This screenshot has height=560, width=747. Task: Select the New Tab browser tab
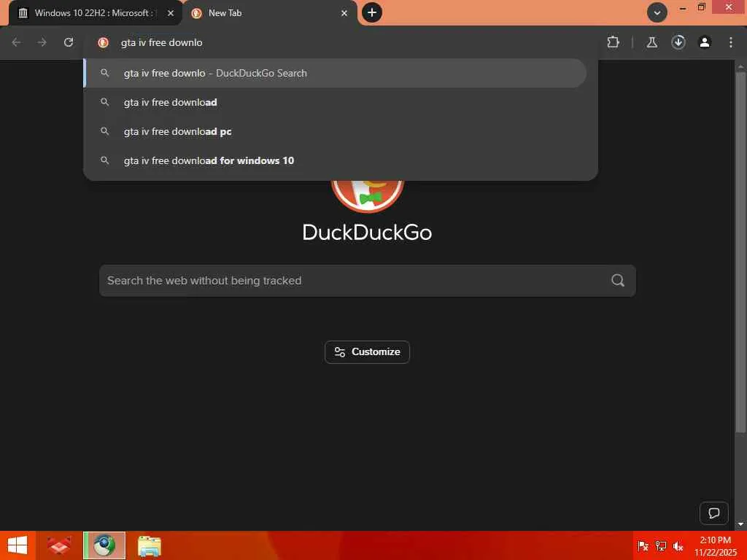[269, 13]
